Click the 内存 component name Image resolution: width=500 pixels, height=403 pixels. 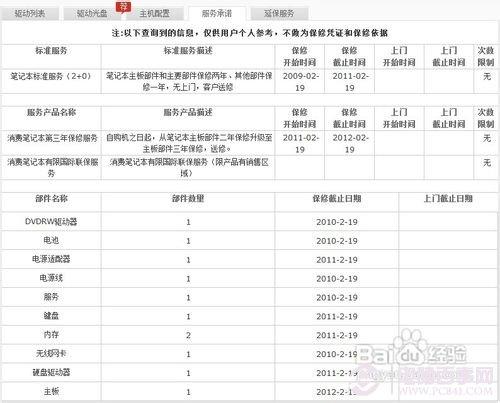point(51,334)
